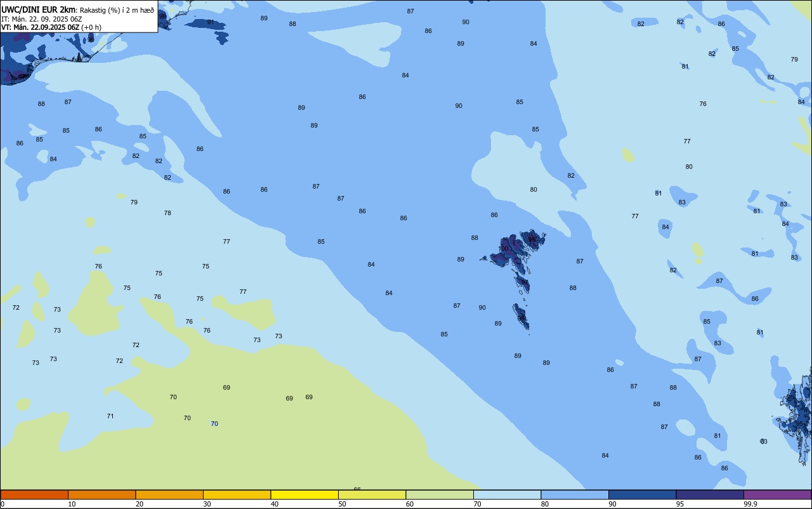
Task: Click the dark orange 0–10 legend color segment
Action: [x=34, y=494]
